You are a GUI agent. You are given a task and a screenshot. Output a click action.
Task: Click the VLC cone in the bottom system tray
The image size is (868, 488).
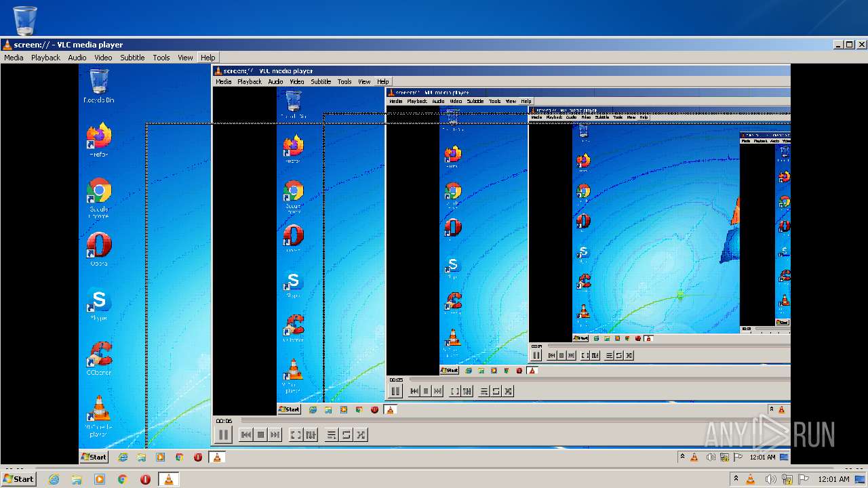pos(751,479)
